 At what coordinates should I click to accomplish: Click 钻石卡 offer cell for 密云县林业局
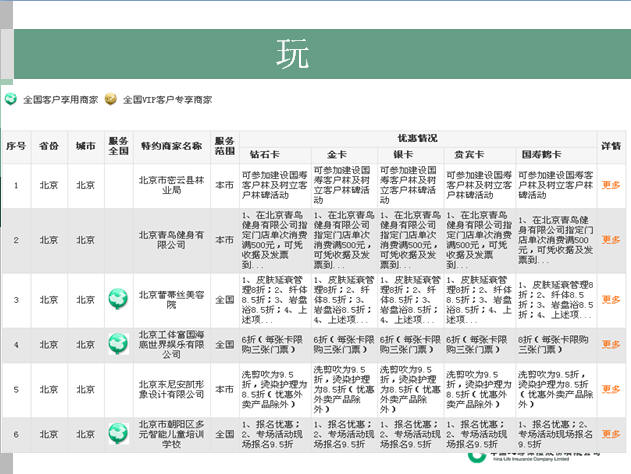[274, 185]
